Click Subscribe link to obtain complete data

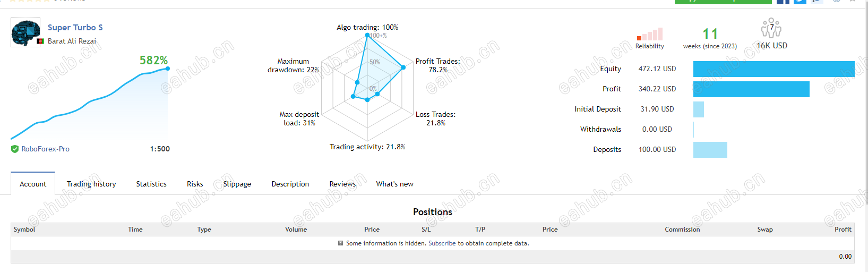click(x=442, y=243)
